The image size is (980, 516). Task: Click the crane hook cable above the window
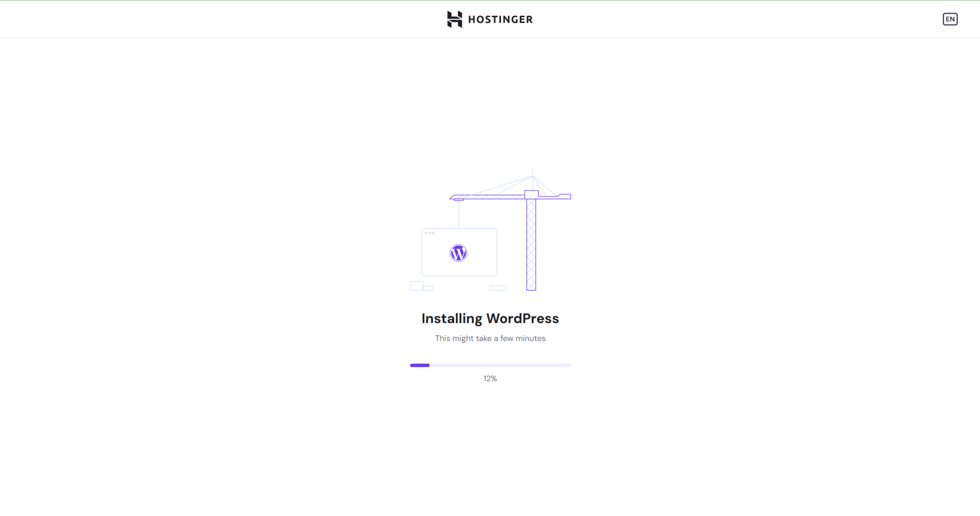coord(459,214)
